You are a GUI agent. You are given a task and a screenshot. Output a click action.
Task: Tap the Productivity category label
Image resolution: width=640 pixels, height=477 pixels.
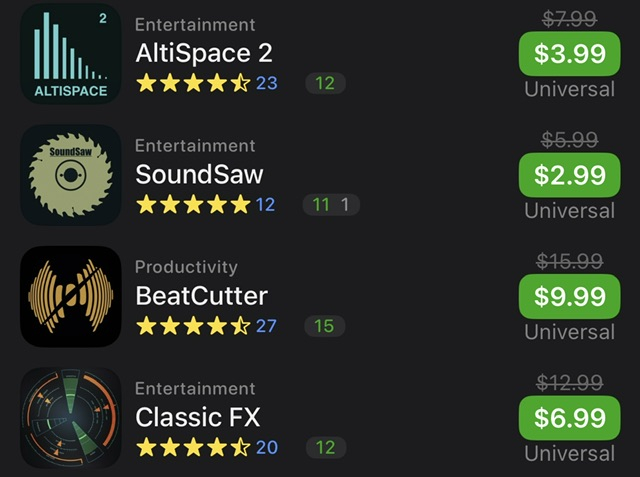tap(186, 267)
